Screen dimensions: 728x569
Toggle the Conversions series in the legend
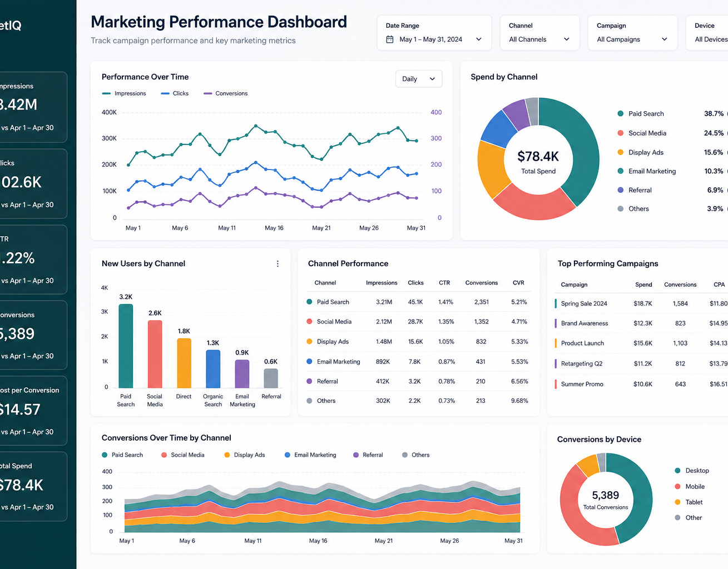[225, 93]
